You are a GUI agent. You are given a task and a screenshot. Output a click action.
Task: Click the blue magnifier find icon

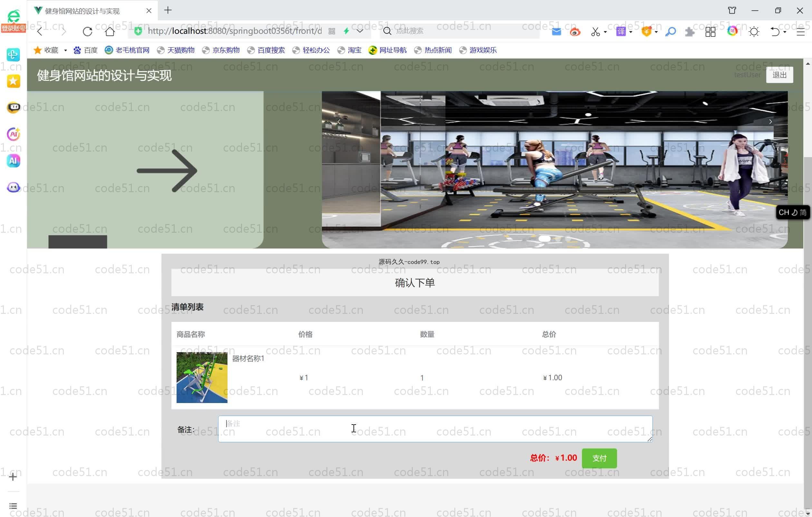coord(671,32)
